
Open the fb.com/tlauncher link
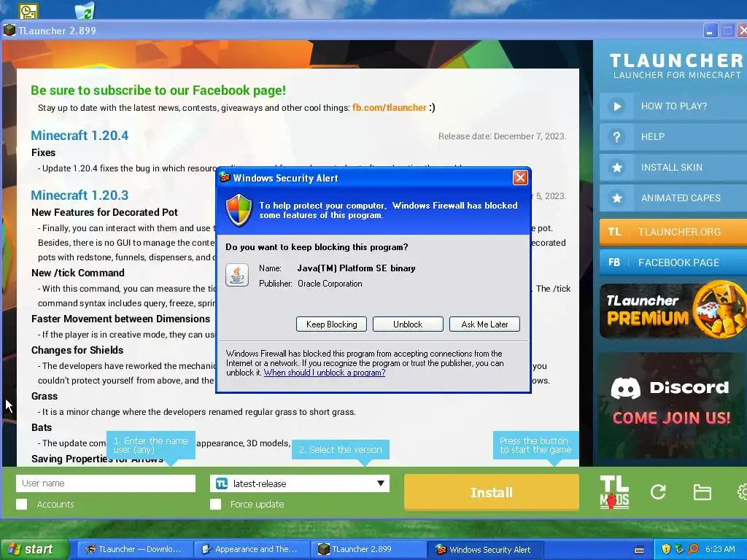pyautogui.click(x=390, y=108)
